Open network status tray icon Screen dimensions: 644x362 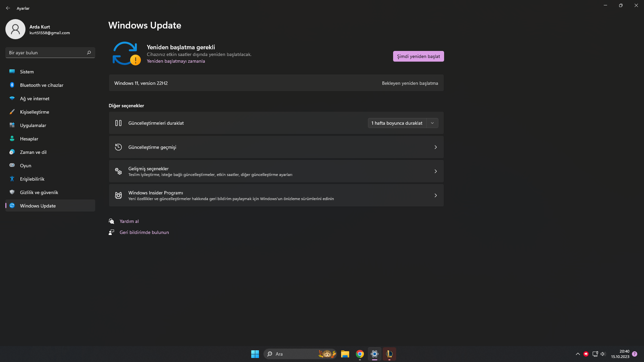(x=595, y=354)
